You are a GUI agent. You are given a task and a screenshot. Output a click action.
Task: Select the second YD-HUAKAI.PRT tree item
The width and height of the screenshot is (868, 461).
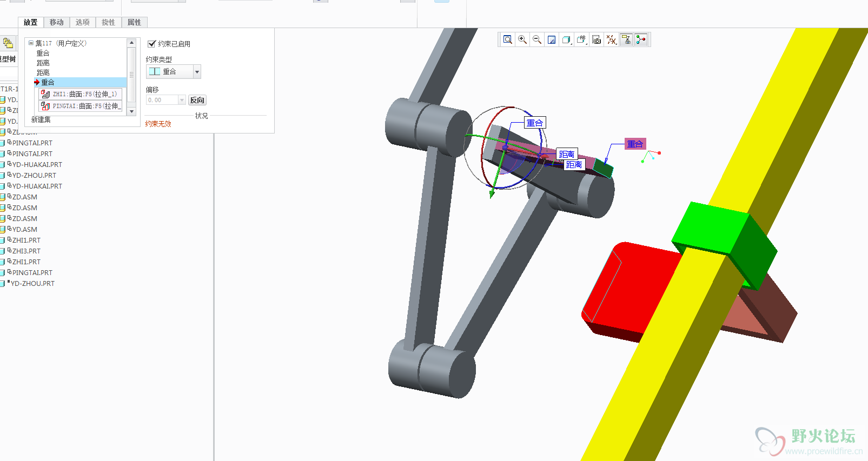click(x=37, y=186)
